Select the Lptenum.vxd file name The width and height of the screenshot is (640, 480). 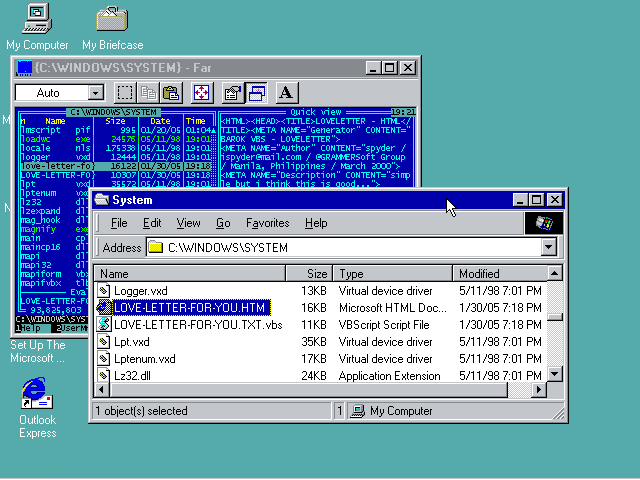click(144, 359)
